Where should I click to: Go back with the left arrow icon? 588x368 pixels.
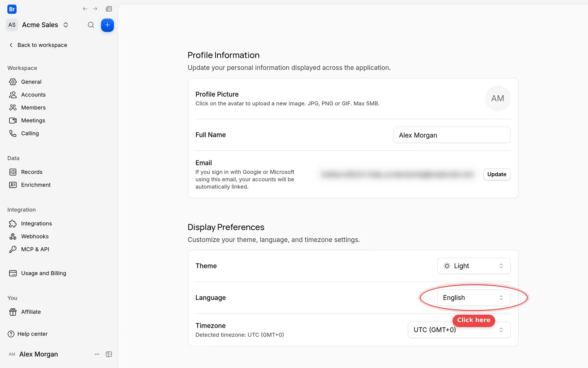pyautogui.click(x=85, y=9)
